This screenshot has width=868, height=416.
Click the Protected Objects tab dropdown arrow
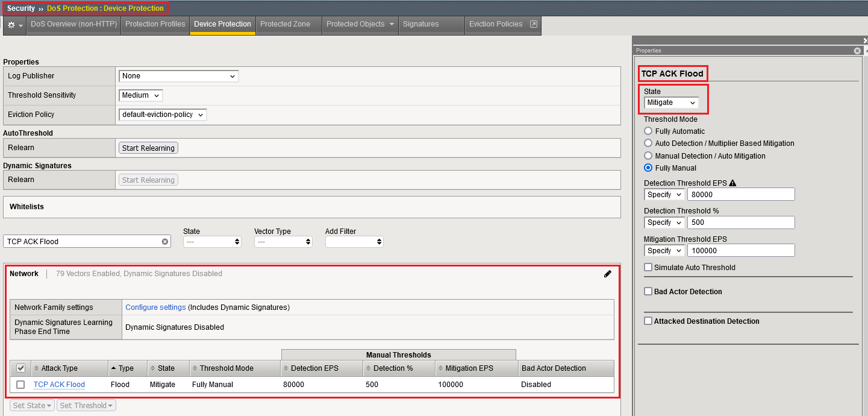(x=392, y=24)
